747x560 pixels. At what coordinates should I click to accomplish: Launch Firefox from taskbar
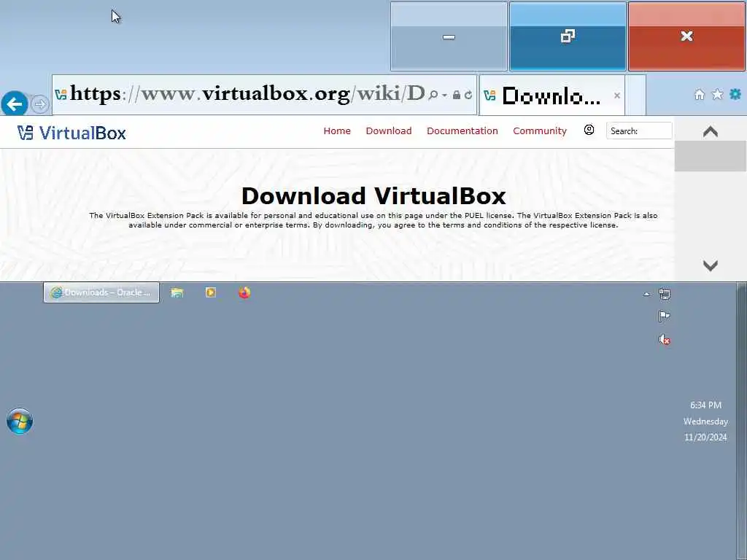point(244,292)
